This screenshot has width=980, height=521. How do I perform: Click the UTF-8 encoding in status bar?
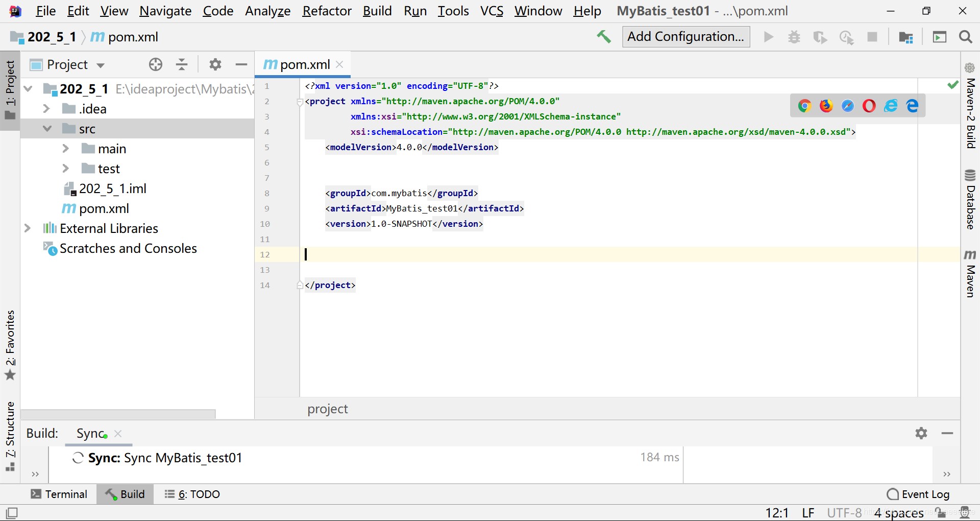844,513
